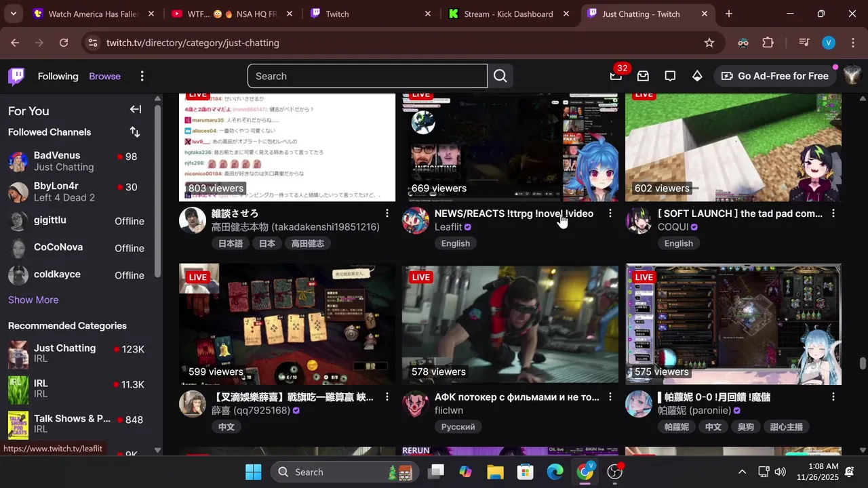
Task: Switch to the plain Twitch tab
Action: tap(370, 14)
